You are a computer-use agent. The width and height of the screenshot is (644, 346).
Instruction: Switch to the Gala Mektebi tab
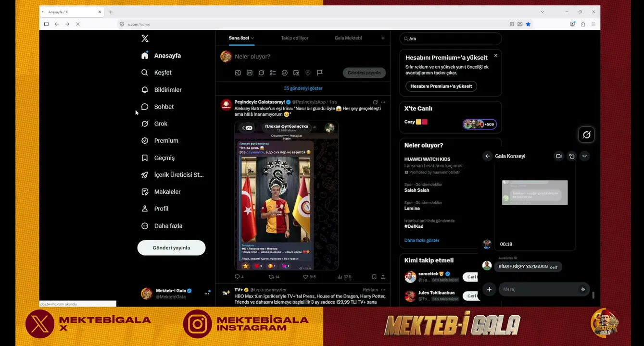pos(348,38)
